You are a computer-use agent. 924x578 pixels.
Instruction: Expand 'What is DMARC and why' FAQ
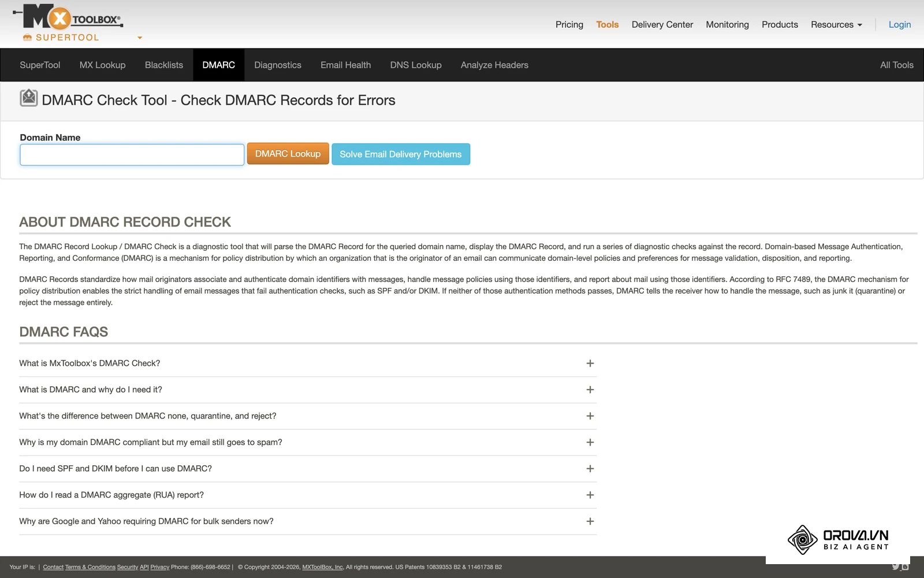coord(308,390)
